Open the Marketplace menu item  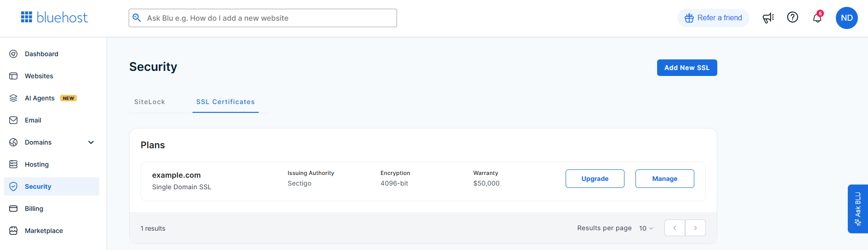51,231
